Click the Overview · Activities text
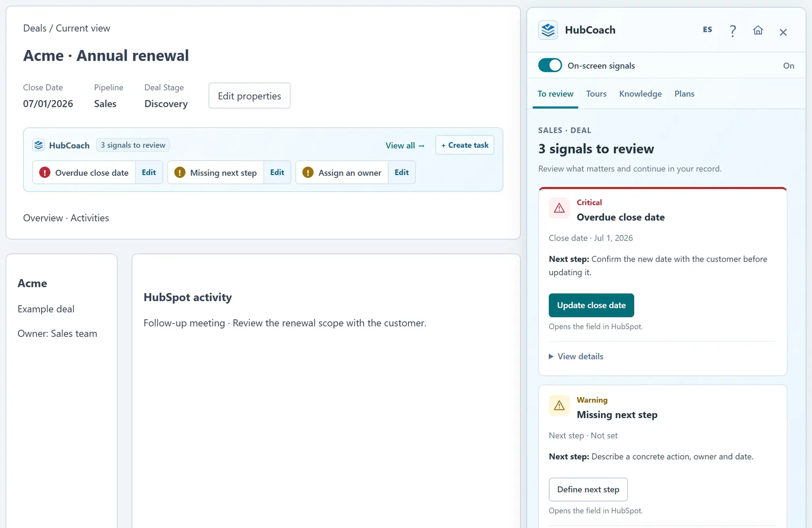Screen dimensions: 812x528 coord(66,218)
